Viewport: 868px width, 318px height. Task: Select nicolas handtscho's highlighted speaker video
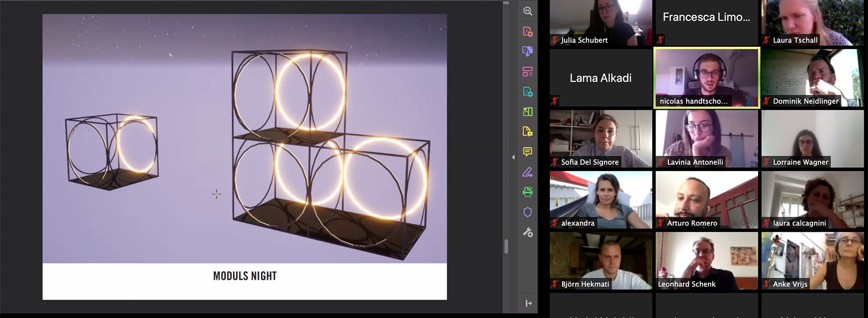click(x=706, y=78)
